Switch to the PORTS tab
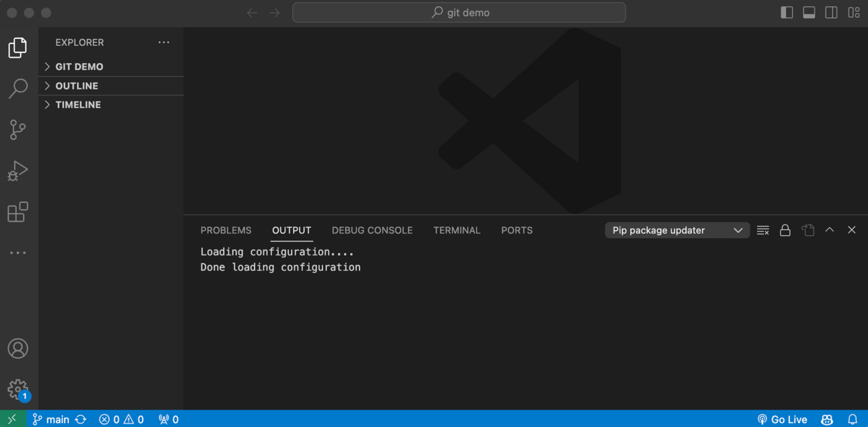The image size is (868, 427). 517,230
